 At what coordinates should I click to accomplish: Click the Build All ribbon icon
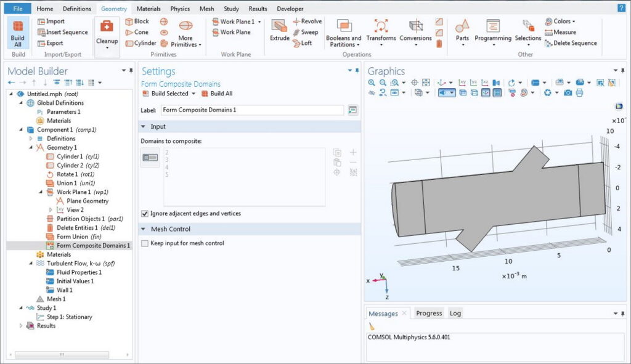(18, 32)
